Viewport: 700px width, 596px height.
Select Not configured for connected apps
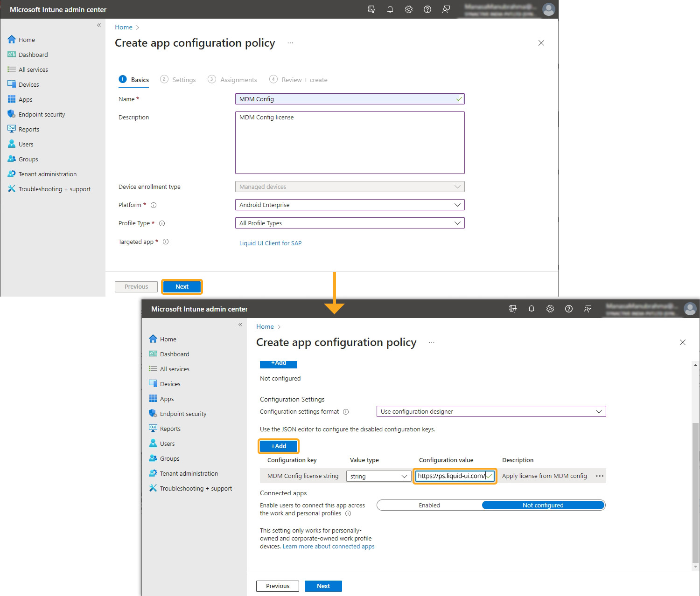pyautogui.click(x=543, y=505)
